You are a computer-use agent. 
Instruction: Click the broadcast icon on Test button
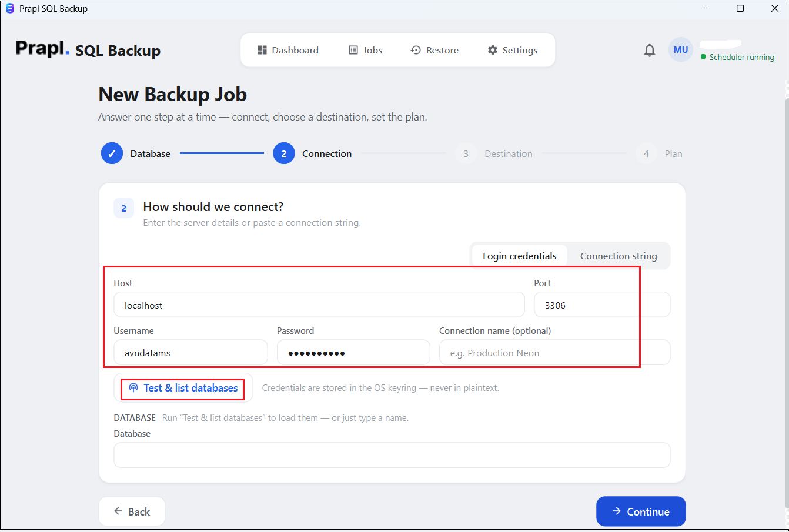coord(133,388)
